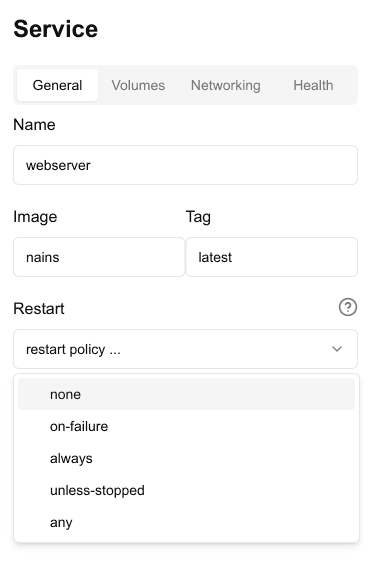The width and height of the screenshot is (378, 586).
Task: Collapse the restart policy dropdown
Action: (x=185, y=349)
